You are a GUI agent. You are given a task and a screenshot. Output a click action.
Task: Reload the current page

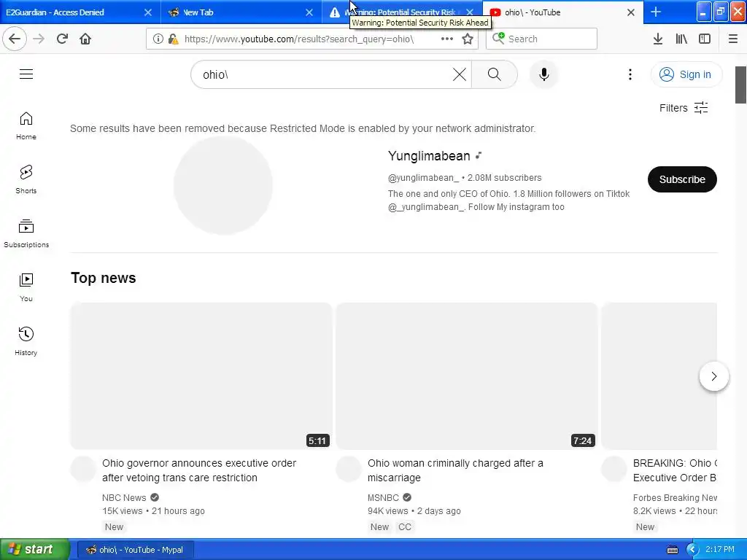[62, 39]
